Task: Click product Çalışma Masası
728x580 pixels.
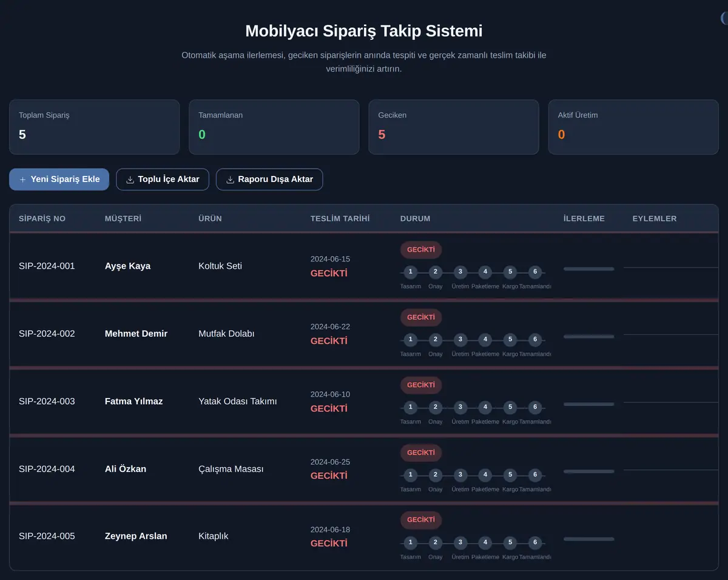Action: click(231, 469)
